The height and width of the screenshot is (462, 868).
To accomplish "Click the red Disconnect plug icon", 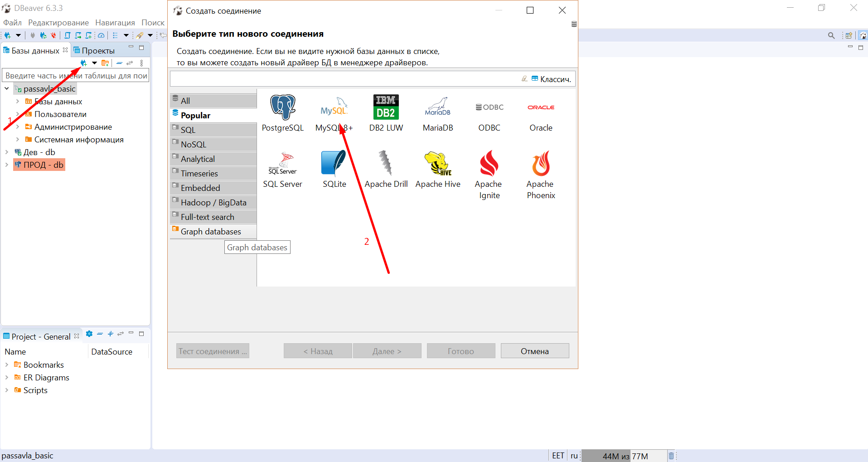I will [x=53, y=35].
